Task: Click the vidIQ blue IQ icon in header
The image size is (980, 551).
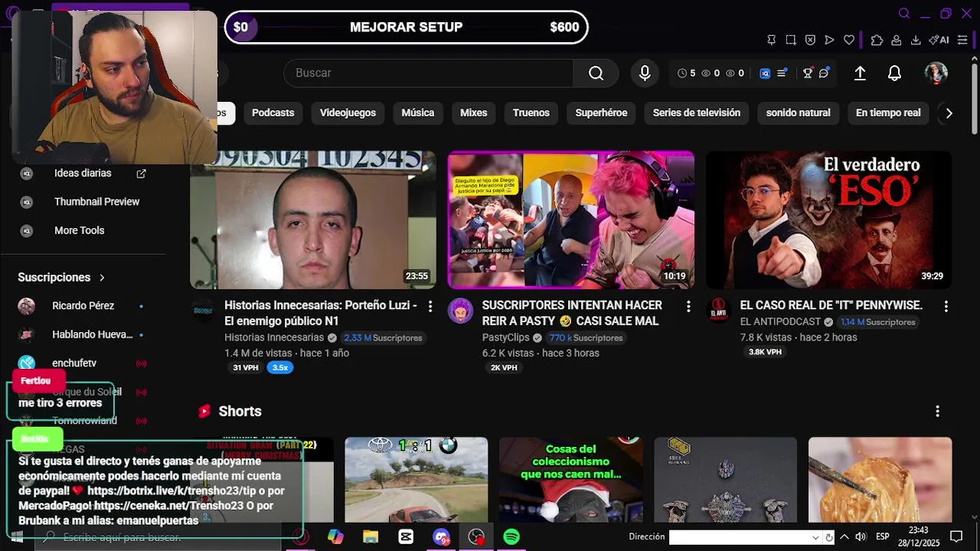Action: 765,73
